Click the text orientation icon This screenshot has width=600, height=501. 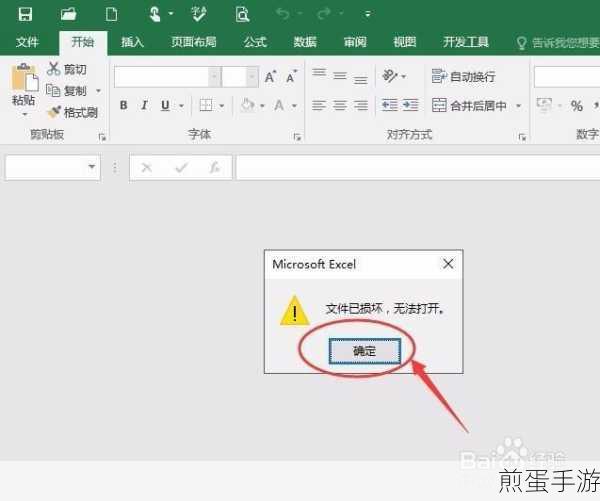(390, 76)
